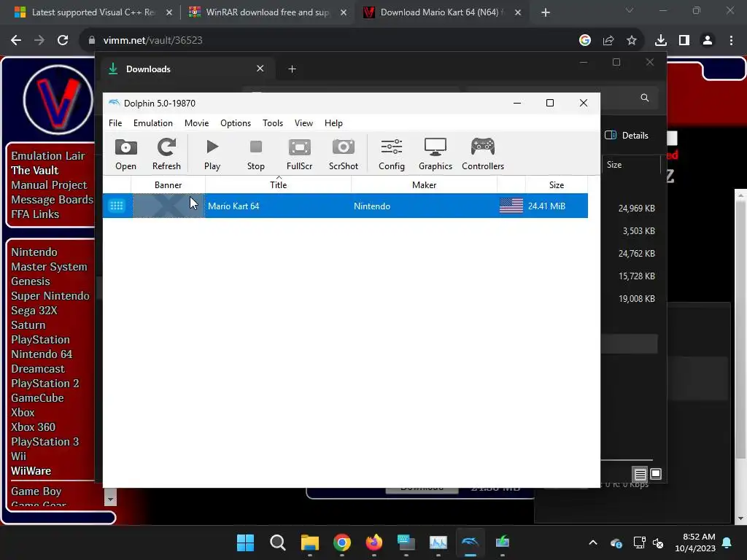747x560 pixels.
Task: Open Firefox from the taskbar
Action: (x=374, y=542)
